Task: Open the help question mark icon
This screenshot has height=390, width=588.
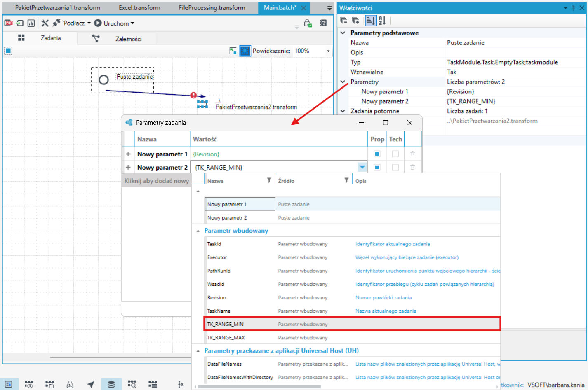Action: (324, 23)
